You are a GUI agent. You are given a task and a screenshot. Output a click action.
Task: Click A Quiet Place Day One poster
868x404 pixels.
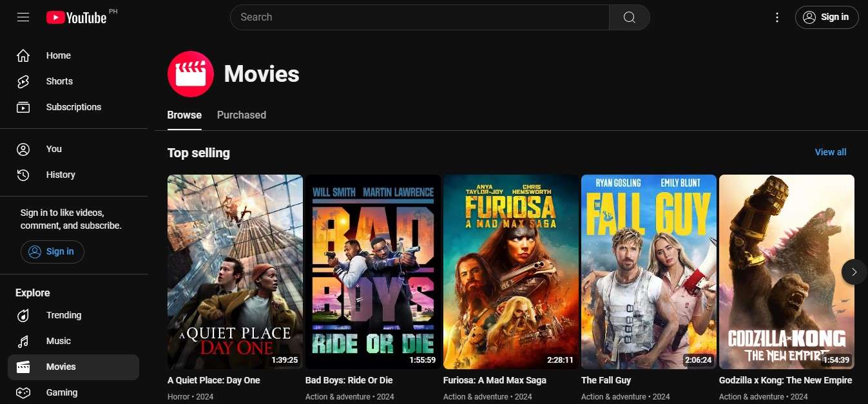(235, 272)
